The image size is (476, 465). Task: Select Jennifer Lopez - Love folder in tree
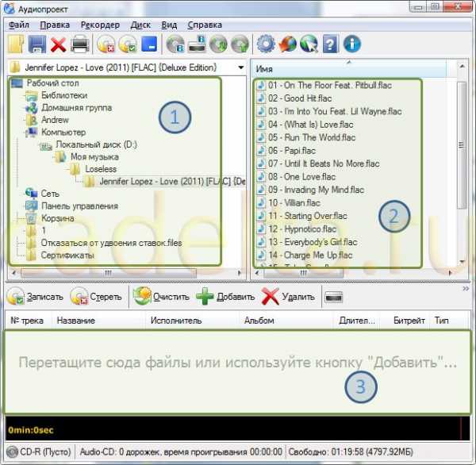point(172,182)
